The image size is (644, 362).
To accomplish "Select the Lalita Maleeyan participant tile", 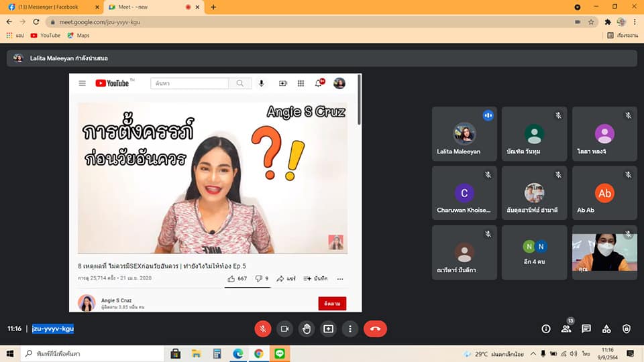I will click(464, 134).
